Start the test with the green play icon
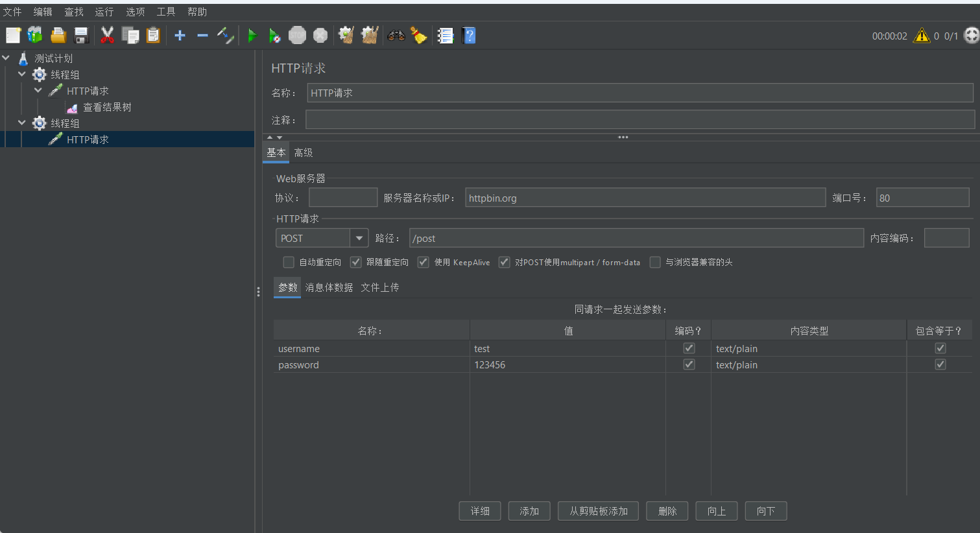This screenshot has width=980, height=533. point(252,35)
